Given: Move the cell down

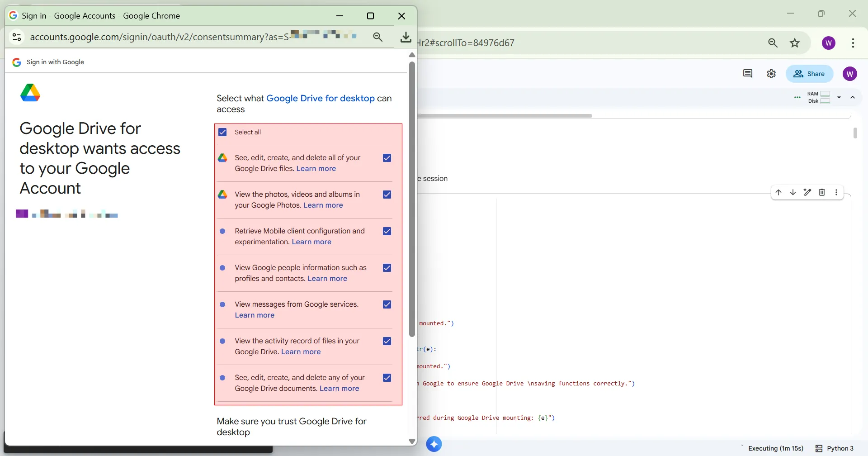Looking at the screenshot, I should pos(793,192).
